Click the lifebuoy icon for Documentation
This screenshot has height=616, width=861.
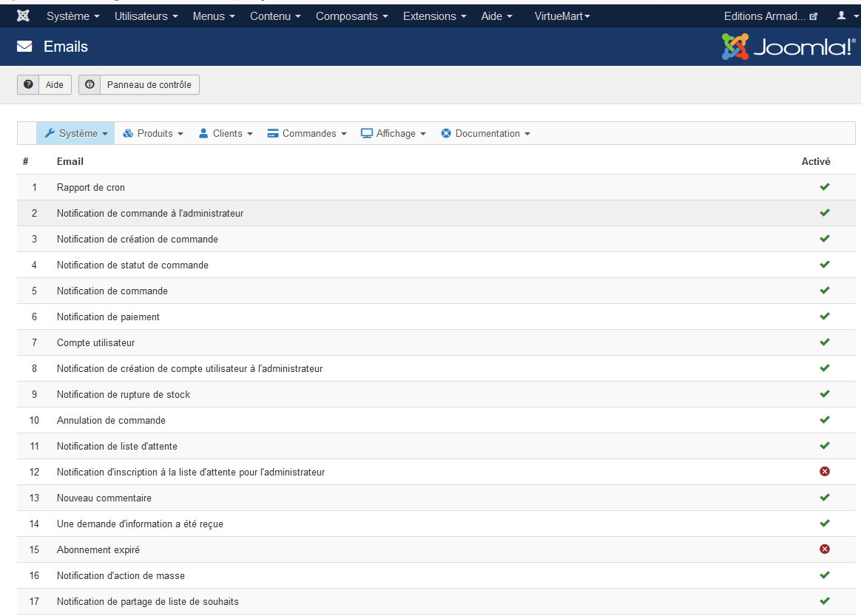(446, 133)
